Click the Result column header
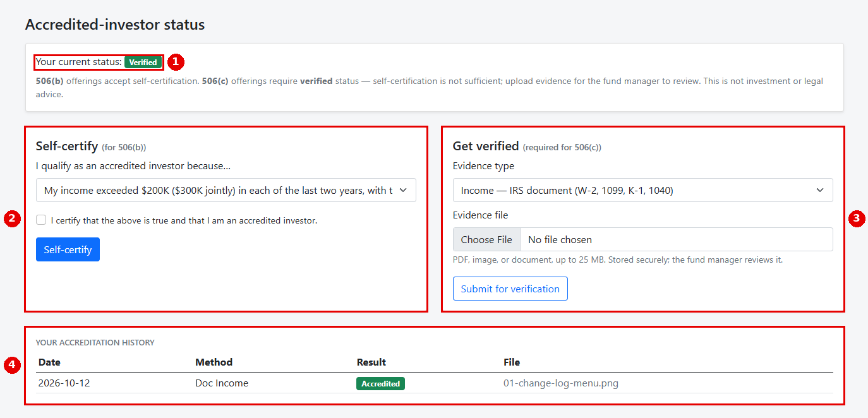The height and width of the screenshot is (418, 868). (371, 362)
